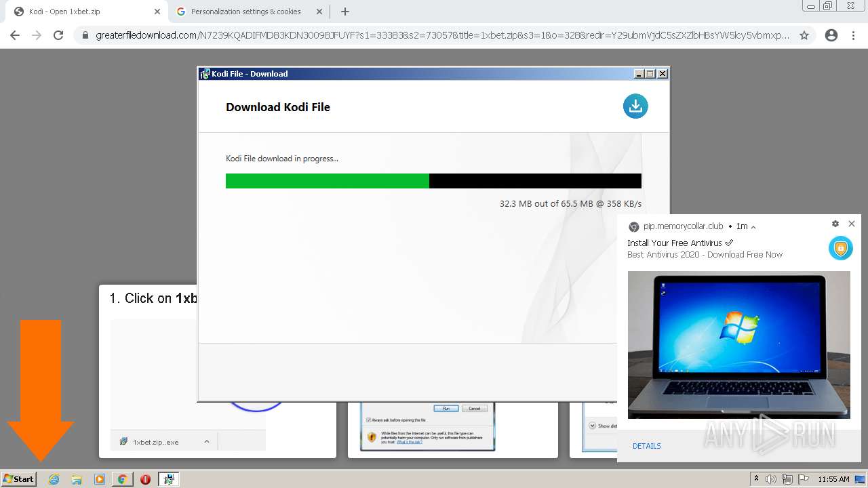
Task: Dismiss the antivirus notification popup
Action: pos(852,224)
